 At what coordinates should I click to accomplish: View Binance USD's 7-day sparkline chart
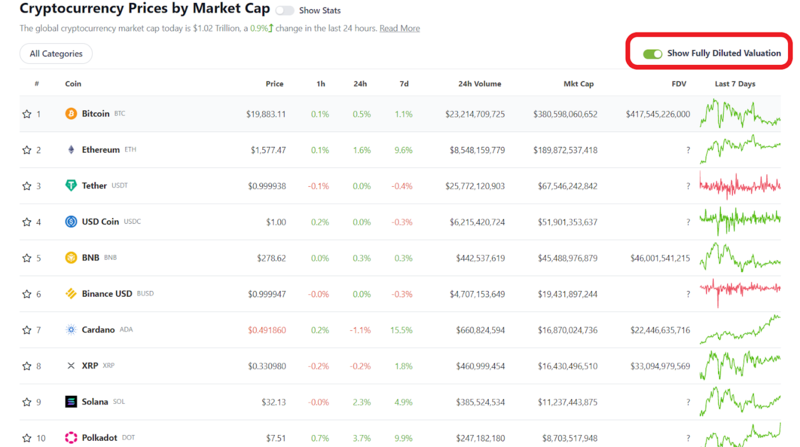tap(740, 292)
